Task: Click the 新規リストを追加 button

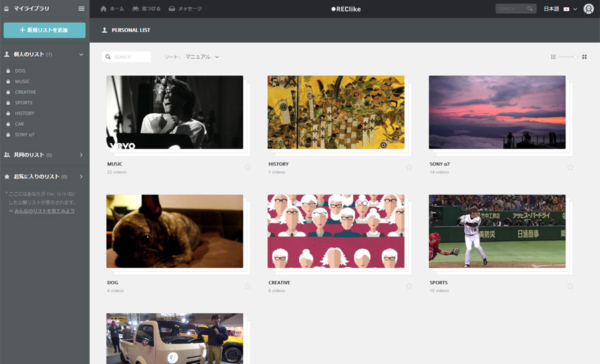Action: point(45,30)
